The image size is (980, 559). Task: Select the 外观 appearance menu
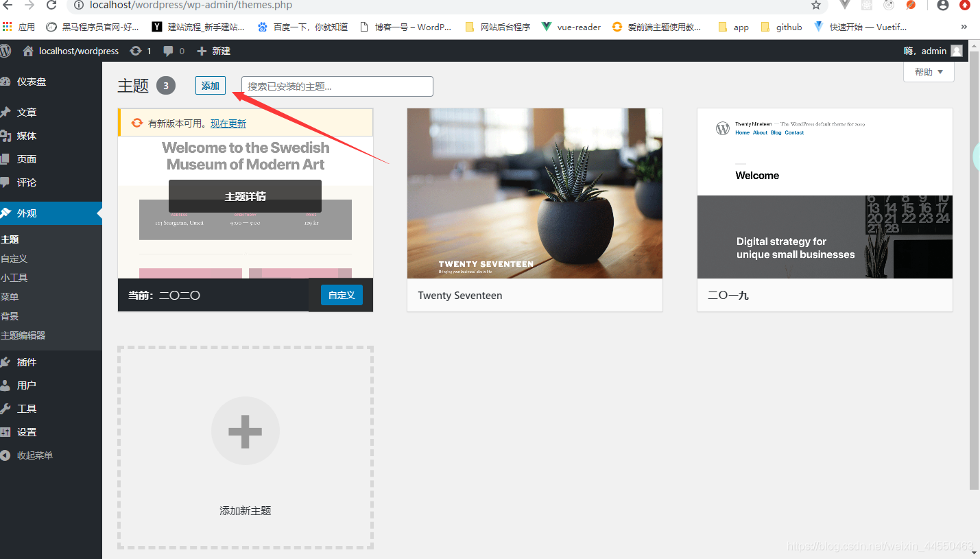click(x=51, y=213)
